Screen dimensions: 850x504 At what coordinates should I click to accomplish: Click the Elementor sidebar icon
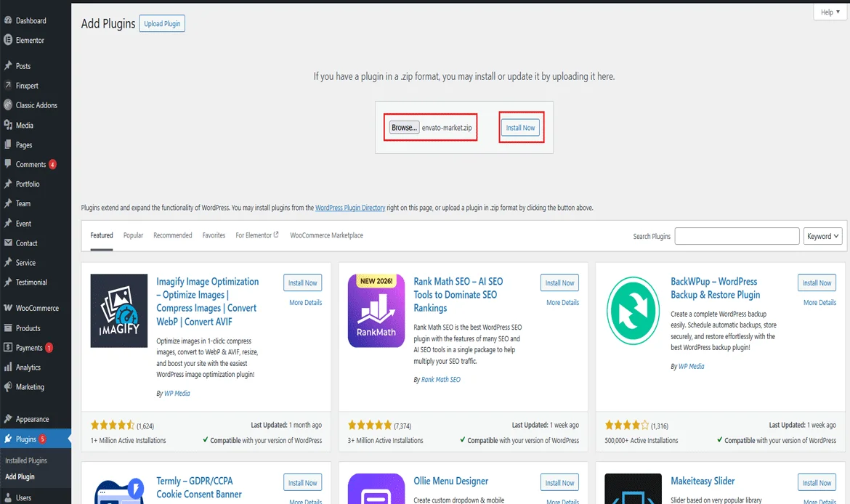click(8, 40)
